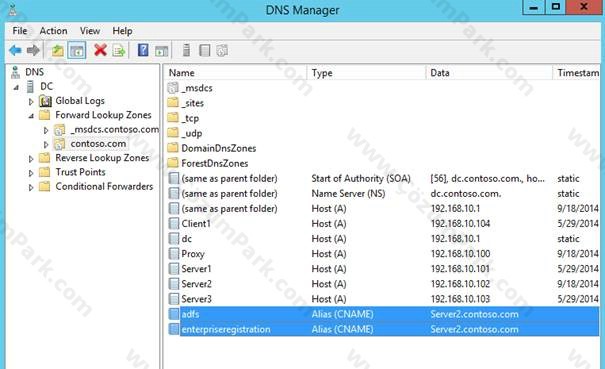The height and width of the screenshot is (369, 605).
Task: Collapse the DC server node
Action: coord(16,88)
